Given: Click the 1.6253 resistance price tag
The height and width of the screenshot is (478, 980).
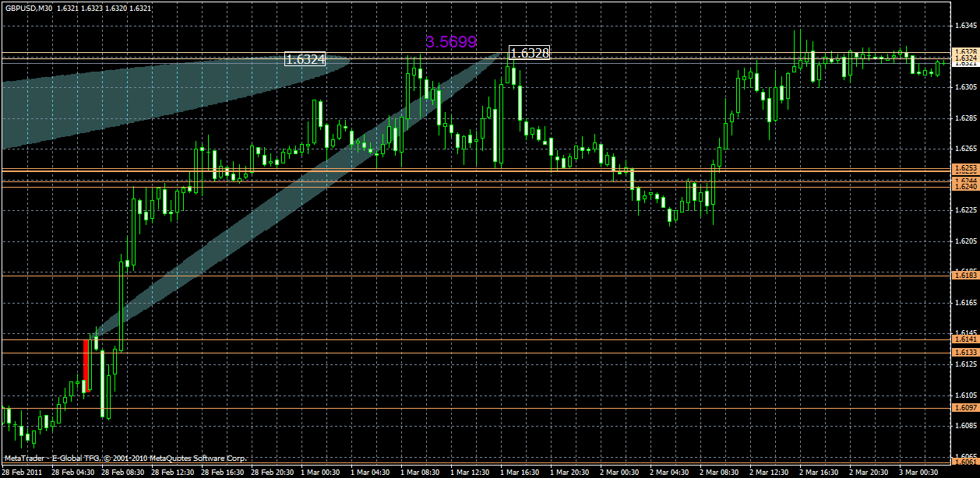Looking at the screenshot, I should point(964,167).
